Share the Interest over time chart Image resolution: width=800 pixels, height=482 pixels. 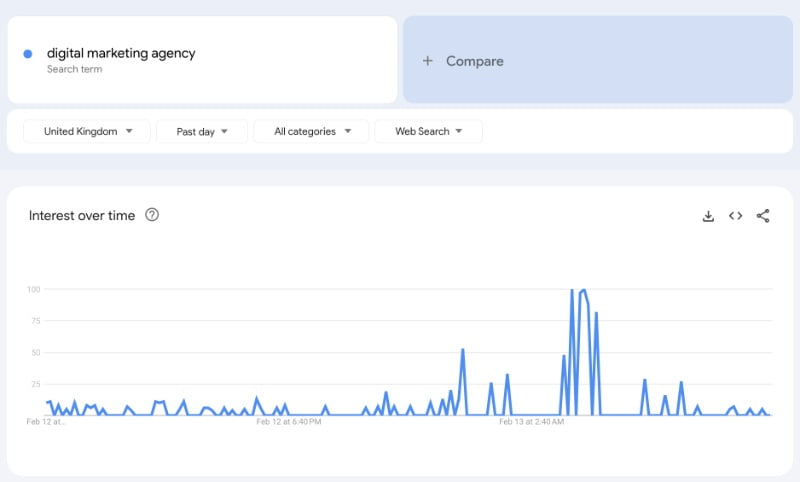pyautogui.click(x=763, y=216)
